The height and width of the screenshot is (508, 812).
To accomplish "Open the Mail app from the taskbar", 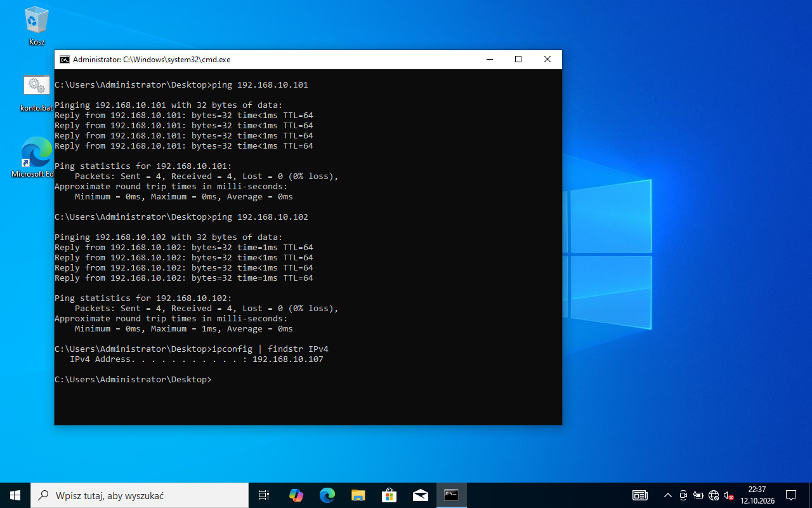I will tap(420, 495).
